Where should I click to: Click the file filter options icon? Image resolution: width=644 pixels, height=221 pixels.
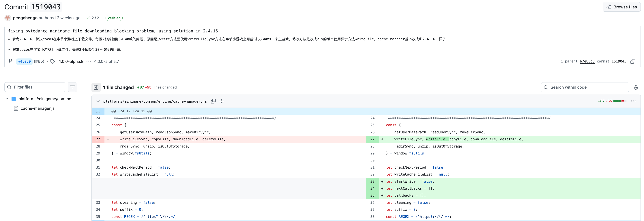72,87
